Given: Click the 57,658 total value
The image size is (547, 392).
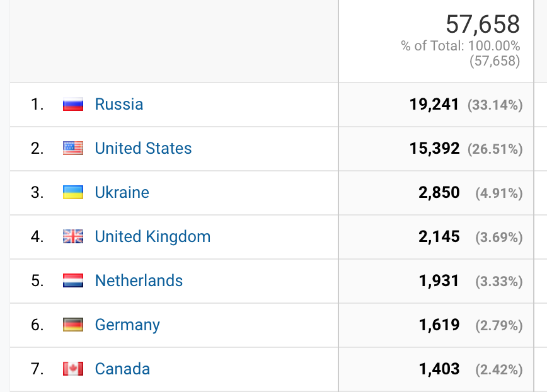Looking at the screenshot, I should click(483, 25).
